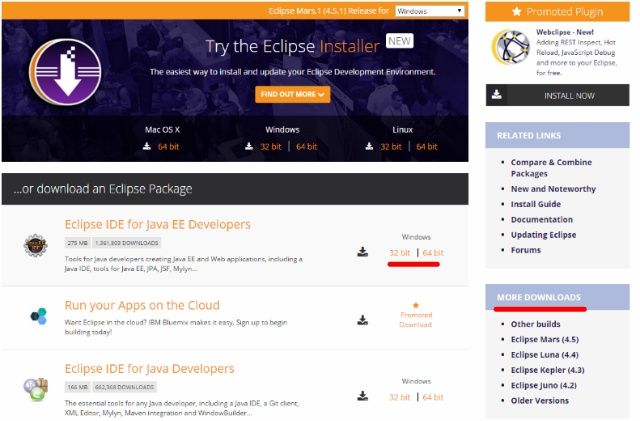Open Eclipse Mars (4.5) downloads
This screenshot has height=421, width=640.
pos(544,339)
